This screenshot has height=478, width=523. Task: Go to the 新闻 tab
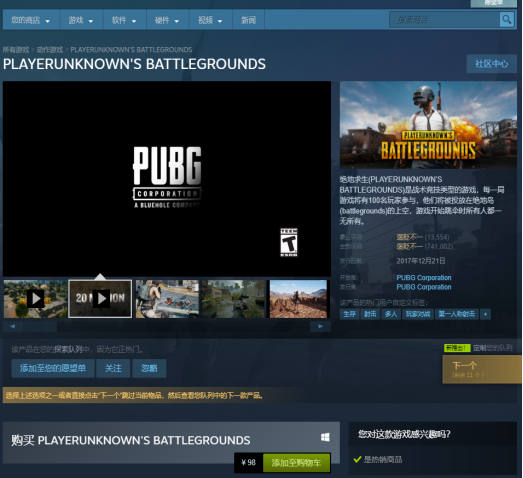tap(248, 20)
